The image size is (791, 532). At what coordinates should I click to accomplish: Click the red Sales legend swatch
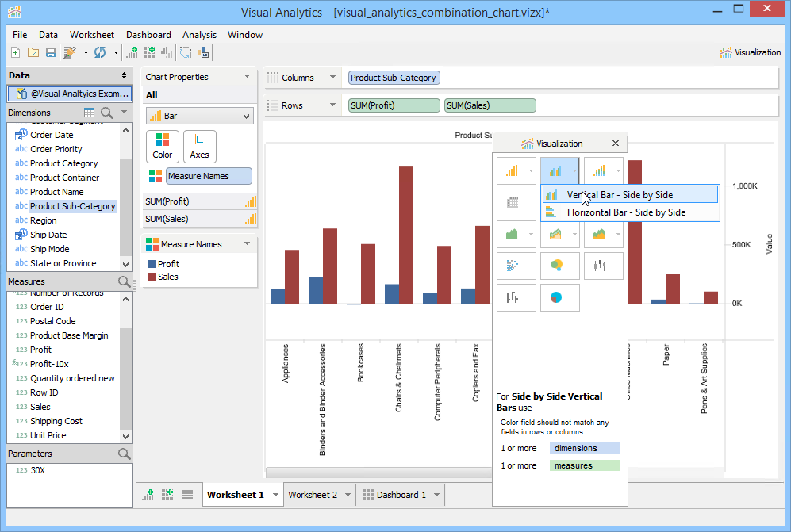pyautogui.click(x=152, y=277)
